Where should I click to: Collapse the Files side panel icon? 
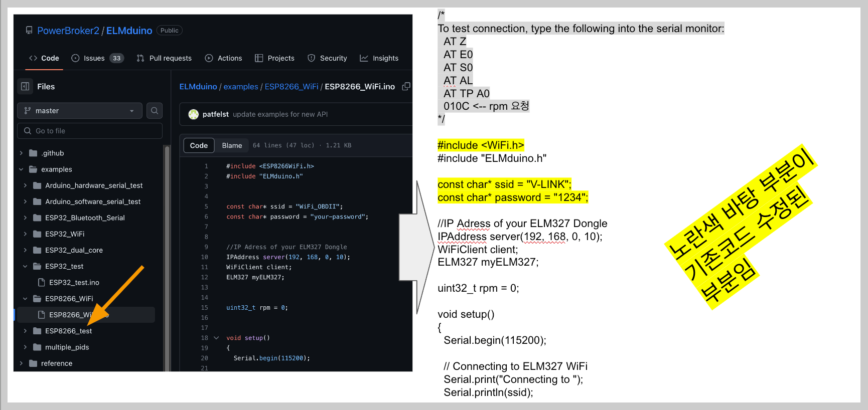[x=25, y=86]
